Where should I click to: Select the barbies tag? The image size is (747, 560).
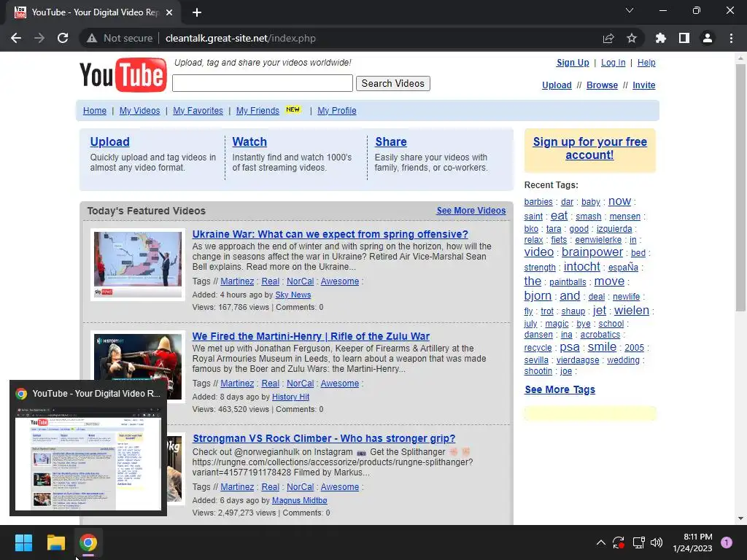tap(538, 202)
